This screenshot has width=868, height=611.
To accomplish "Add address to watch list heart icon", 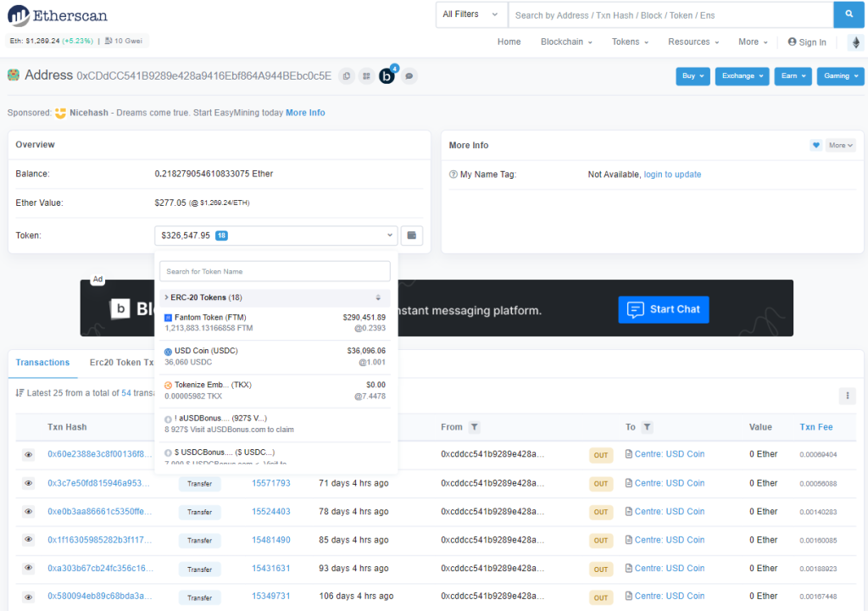I will click(815, 145).
